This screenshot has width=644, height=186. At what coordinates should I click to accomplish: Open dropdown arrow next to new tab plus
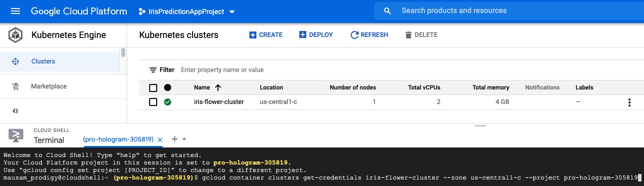point(184,139)
